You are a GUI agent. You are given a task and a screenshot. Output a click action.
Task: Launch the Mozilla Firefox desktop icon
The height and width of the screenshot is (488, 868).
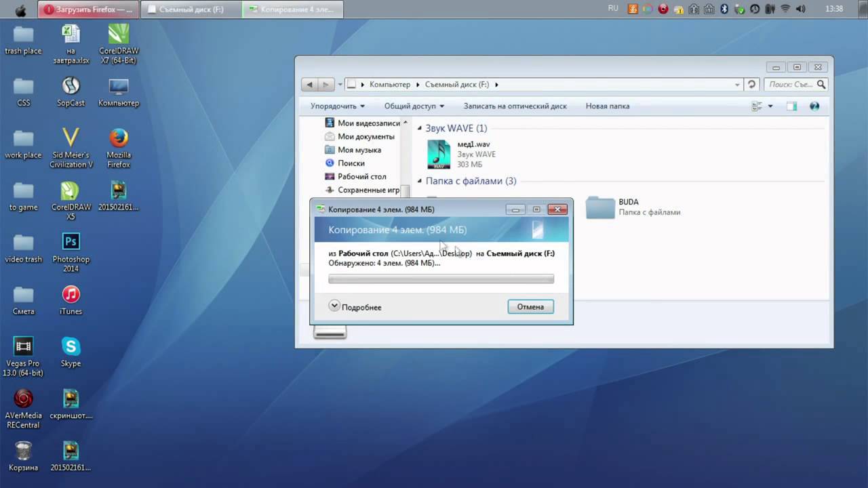[119, 148]
